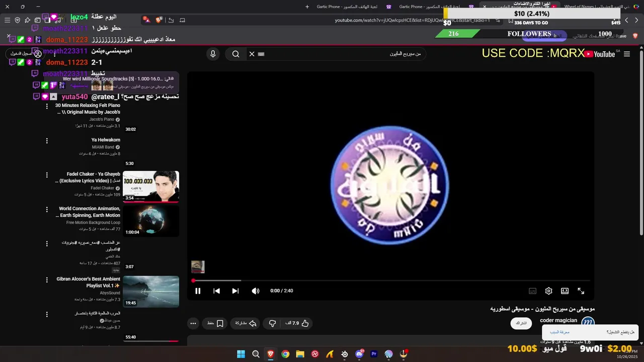This screenshot has width=644, height=362.
Task: Open options menu for 30 Minutes Relaxing Felt Piano
Action: pos(47,107)
